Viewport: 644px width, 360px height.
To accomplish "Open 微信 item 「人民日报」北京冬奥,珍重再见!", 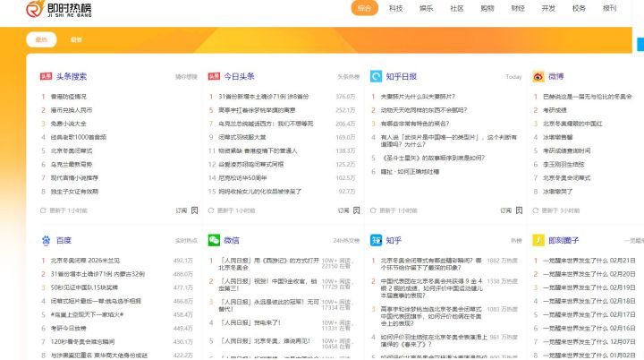I will 264,340.
